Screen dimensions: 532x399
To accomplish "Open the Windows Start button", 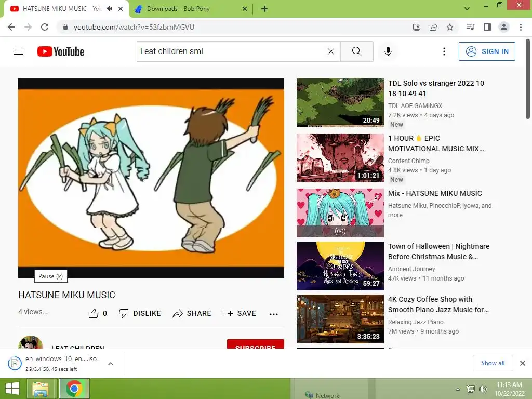I will click(x=12, y=389).
